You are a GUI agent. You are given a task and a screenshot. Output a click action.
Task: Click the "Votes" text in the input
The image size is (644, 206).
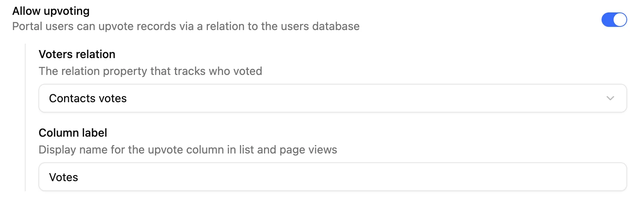(64, 177)
